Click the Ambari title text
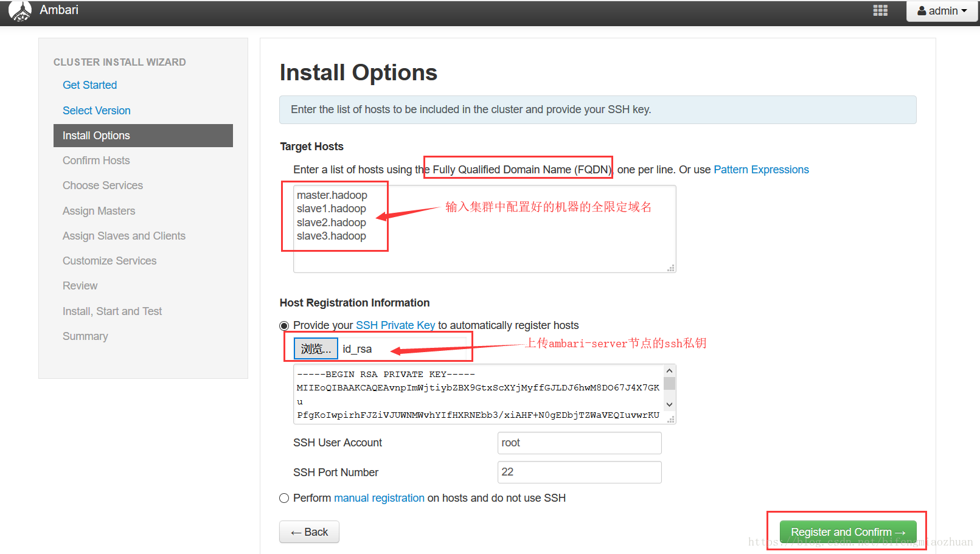 pos(59,10)
